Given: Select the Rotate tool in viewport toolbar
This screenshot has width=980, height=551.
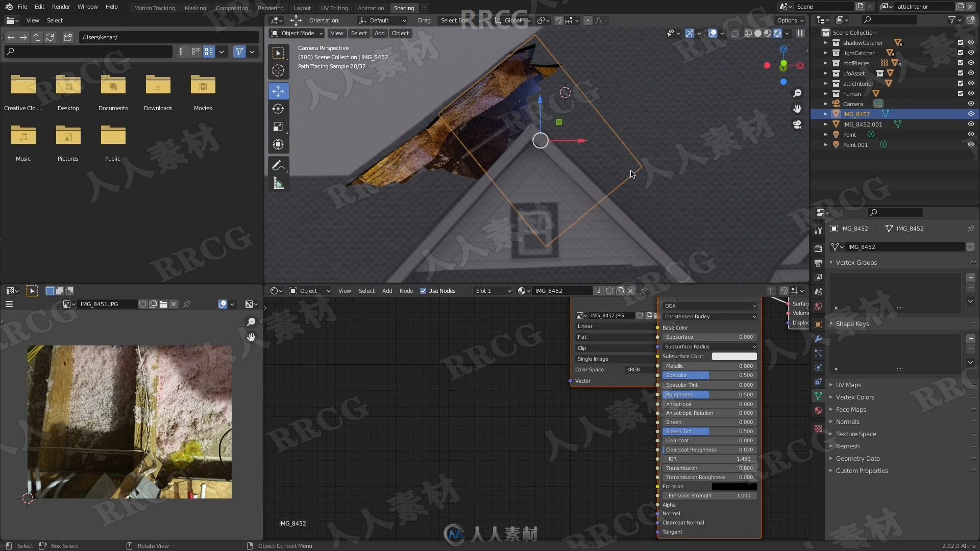Looking at the screenshot, I should pyautogui.click(x=278, y=109).
